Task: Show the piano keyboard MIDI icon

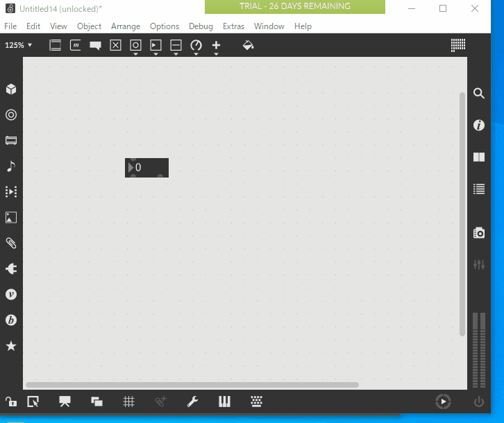Action: (224, 402)
